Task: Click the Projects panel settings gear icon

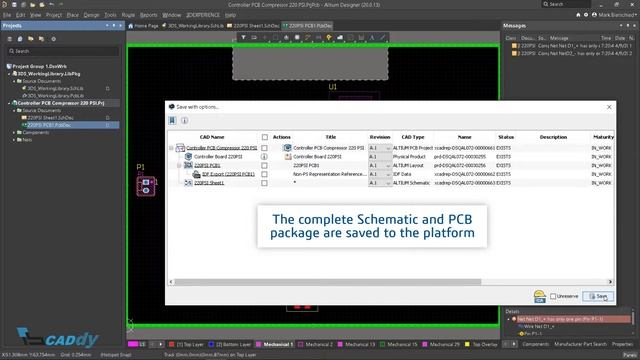Action: (53, 39)
